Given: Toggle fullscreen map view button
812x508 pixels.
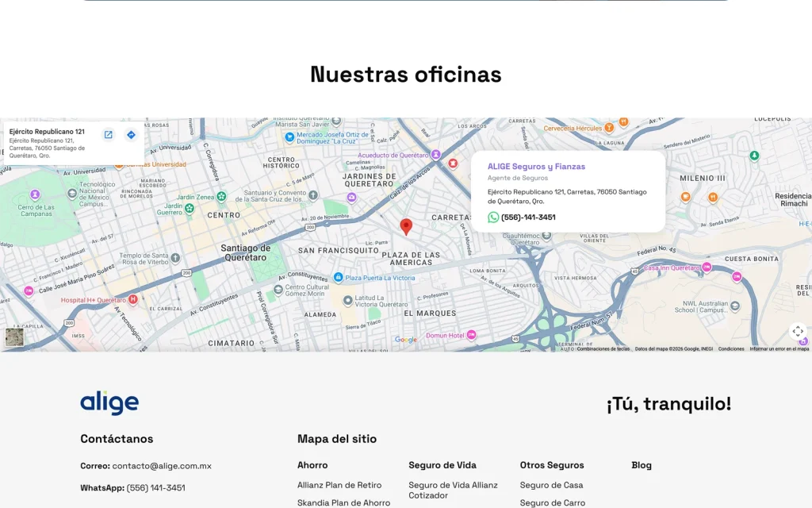Looking at the screenshot, I should click(x=798, y=331).
